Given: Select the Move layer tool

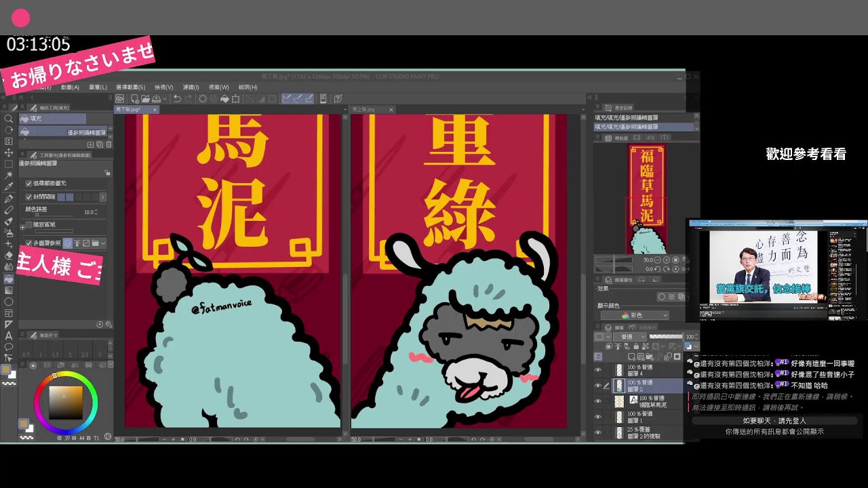Looking at the screenshot, I should point(9,152).
